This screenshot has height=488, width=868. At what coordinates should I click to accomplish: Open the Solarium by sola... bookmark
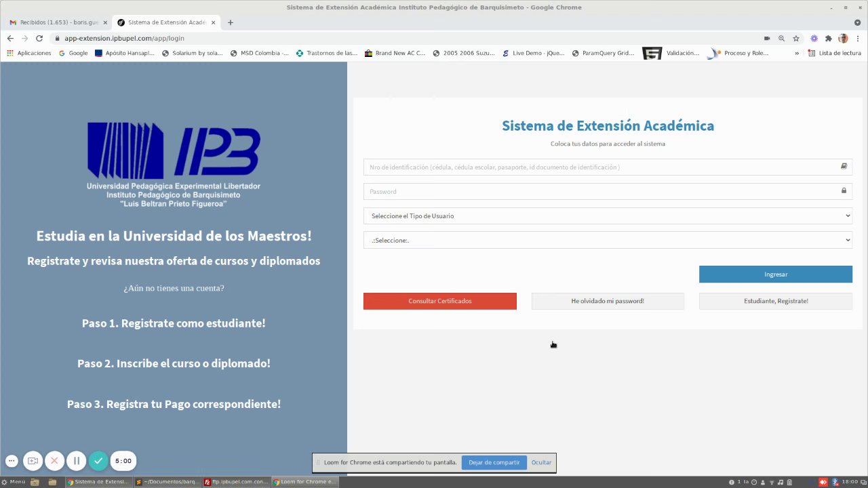(193, 53)
